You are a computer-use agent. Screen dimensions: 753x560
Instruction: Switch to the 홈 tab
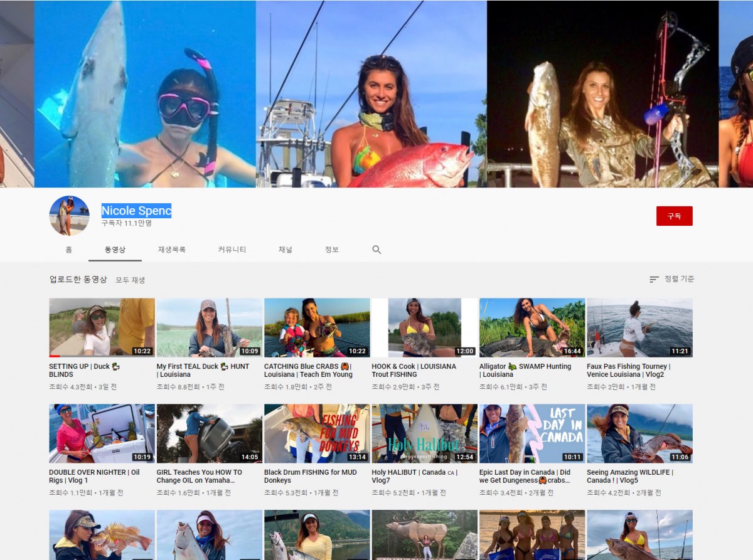[68, 250]
